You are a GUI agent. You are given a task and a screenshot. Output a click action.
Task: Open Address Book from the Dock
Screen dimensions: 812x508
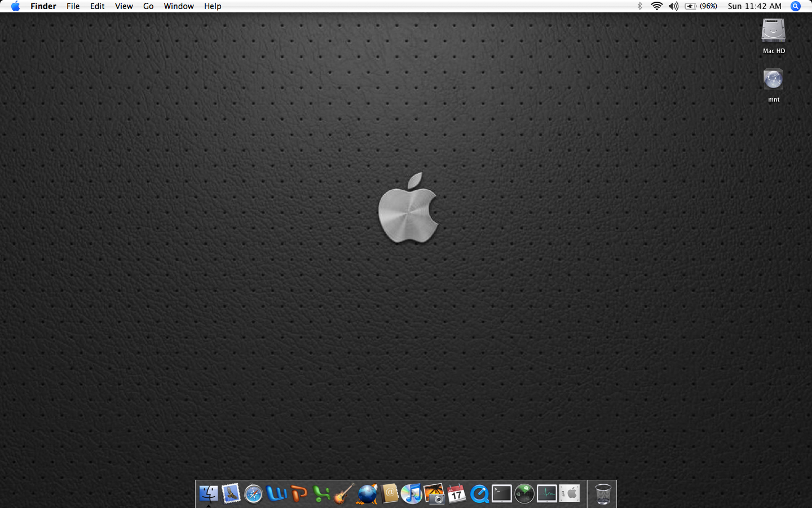389,494
